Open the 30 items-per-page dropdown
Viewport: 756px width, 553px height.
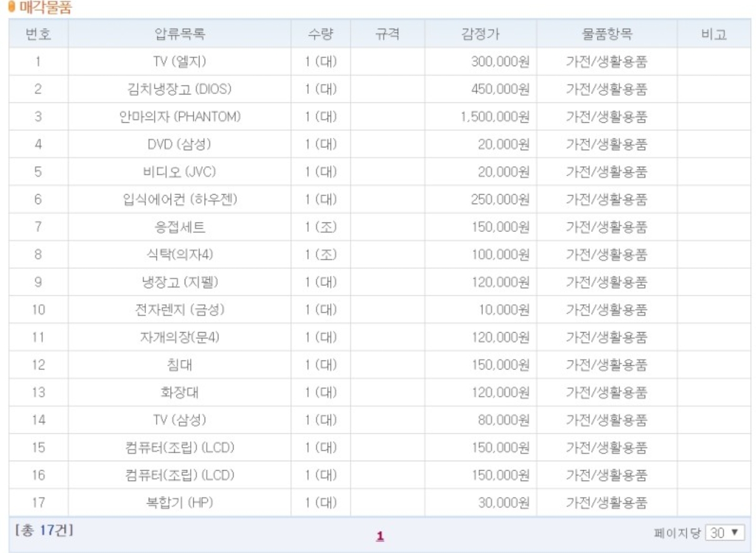(725, 533)
